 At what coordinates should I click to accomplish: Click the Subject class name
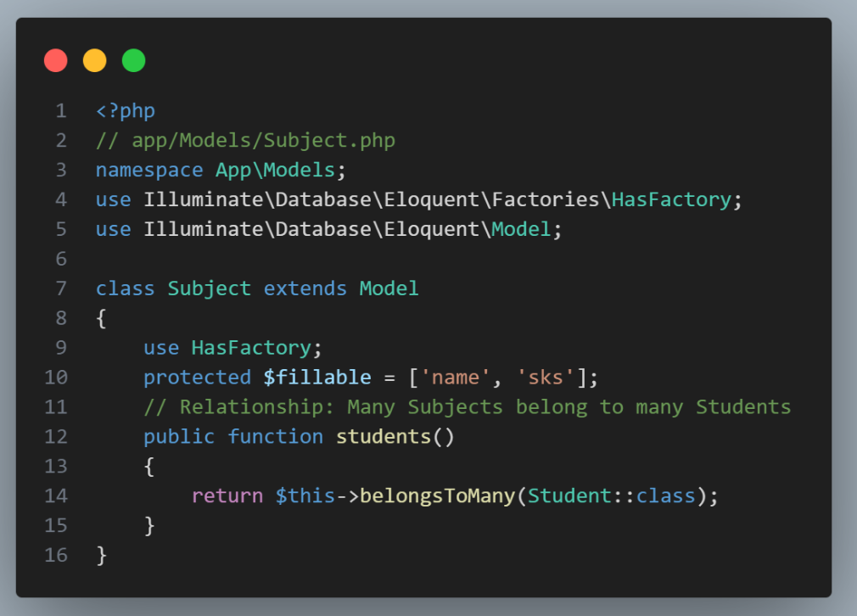point(209,288)
